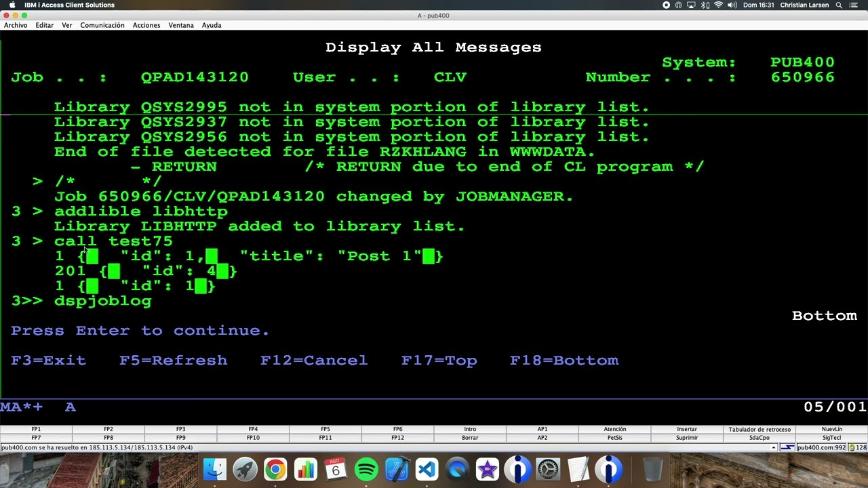This screenshot has width=868, height=488.
Task: Click the Suprimir keypad button
Action: click(x=687, y=438)
